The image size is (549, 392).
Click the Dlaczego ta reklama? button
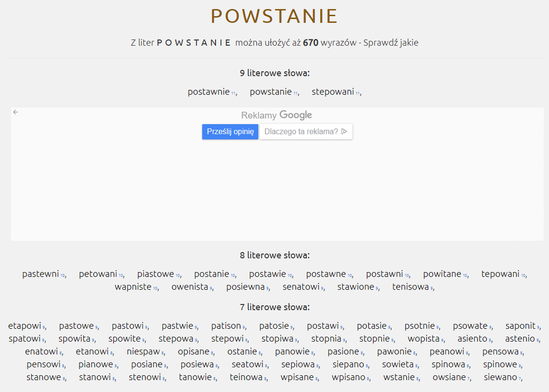[x=306, y=132]
